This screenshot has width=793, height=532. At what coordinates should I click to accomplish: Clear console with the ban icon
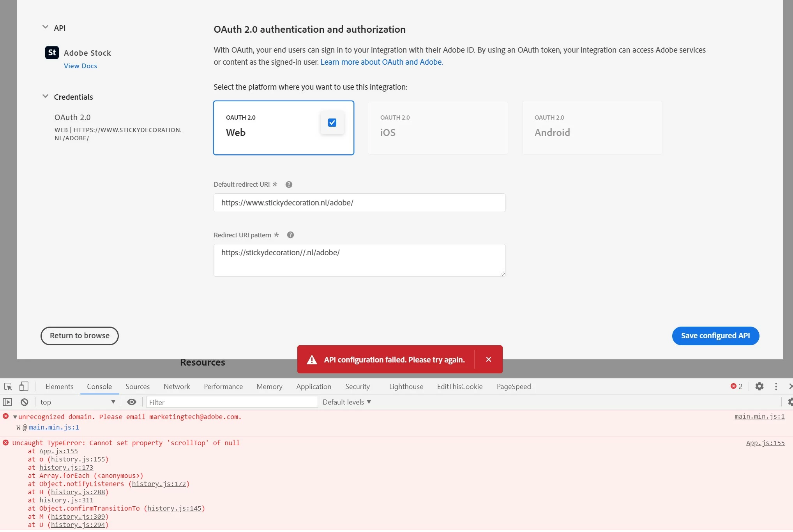point(25,402)
